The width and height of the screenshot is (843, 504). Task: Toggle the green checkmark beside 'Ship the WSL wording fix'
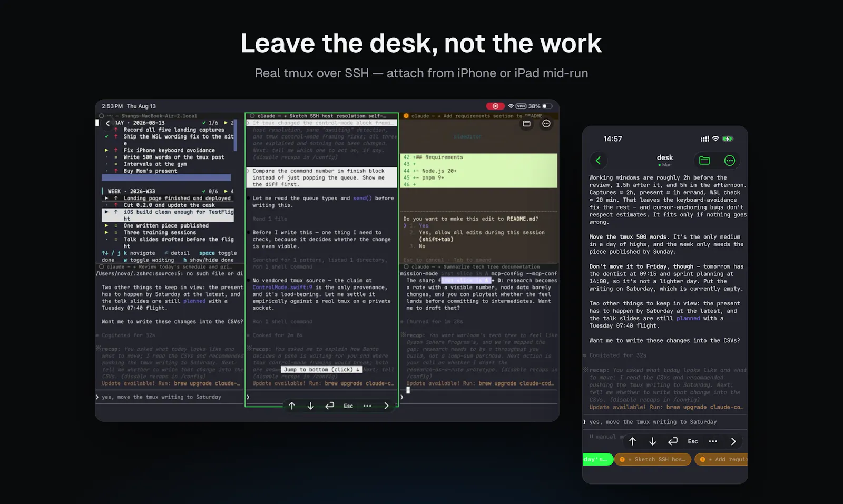click(x=107, y=136)
